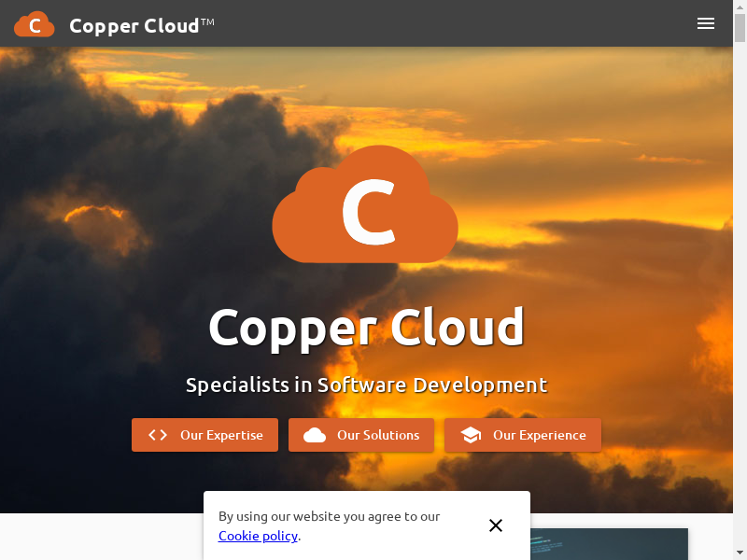This screenshot has width=747, height=560.
Task: Click the vertical scrollbar thumb
Action: [x=740, y=28]
